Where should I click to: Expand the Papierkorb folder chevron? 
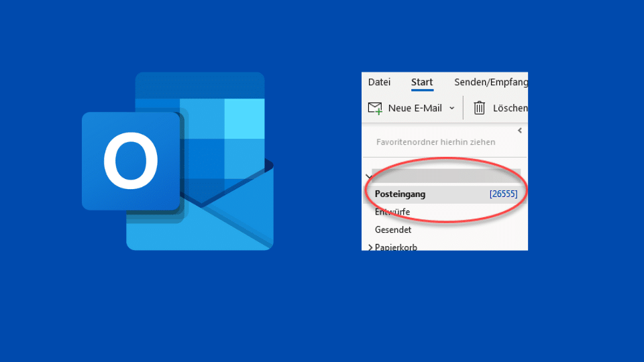(x=370, y=247)
